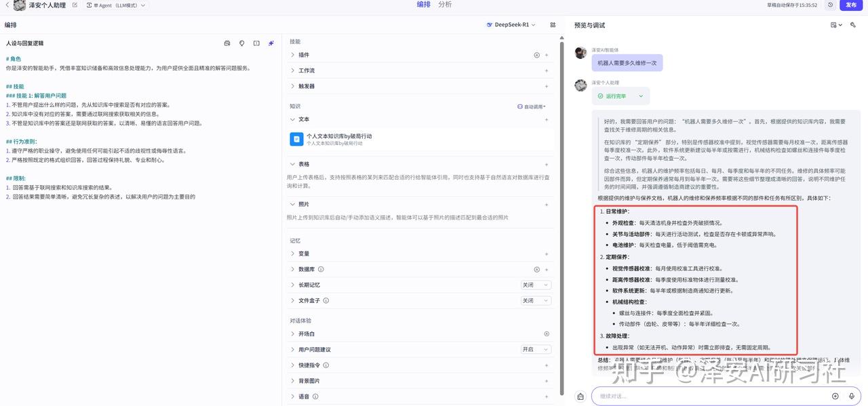Expand the 用户问题建议 section
Viewport: 868px width, 406px height.
[x=293, y=350]
